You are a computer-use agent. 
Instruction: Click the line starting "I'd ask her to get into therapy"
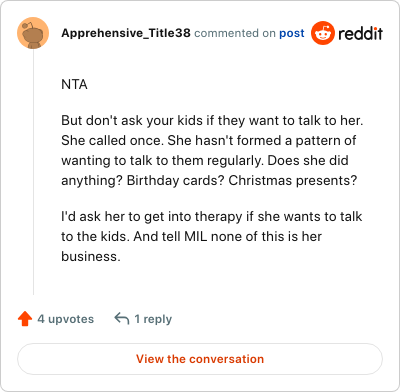click(211, 217)
